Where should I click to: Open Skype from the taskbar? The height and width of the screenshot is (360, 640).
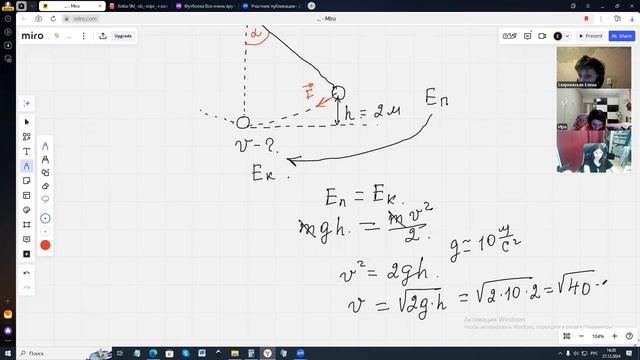[x=186, y=353]
